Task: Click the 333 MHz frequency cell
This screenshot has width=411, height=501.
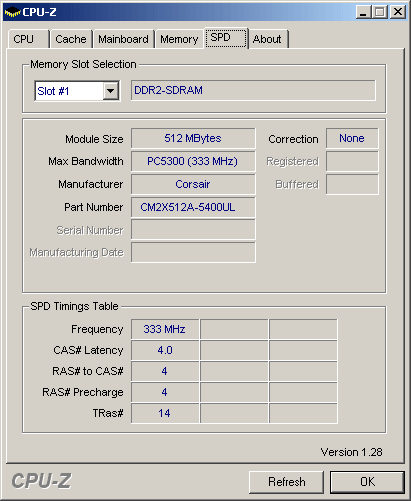Action: pyautogui.click(x=165, y=329)
